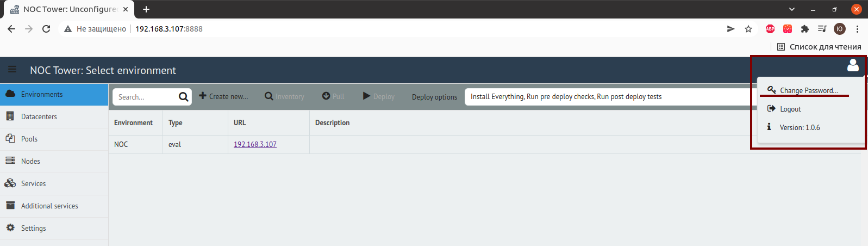Open a new browser tab
Image resolution: width=868 pixels, height=246 pixels.
click(146, 9)
